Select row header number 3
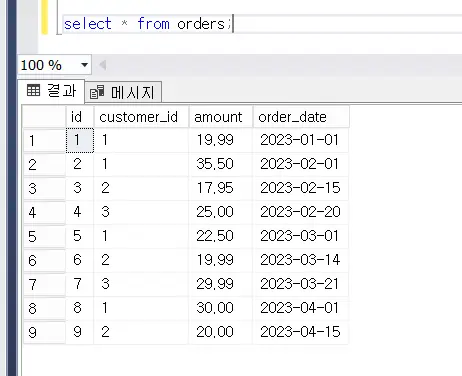Viewport: 462px width, 376px height. tap(44, 189)
